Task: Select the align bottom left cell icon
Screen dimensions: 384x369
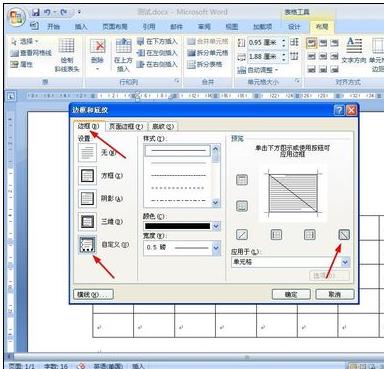Action: (x=311, y=69)
